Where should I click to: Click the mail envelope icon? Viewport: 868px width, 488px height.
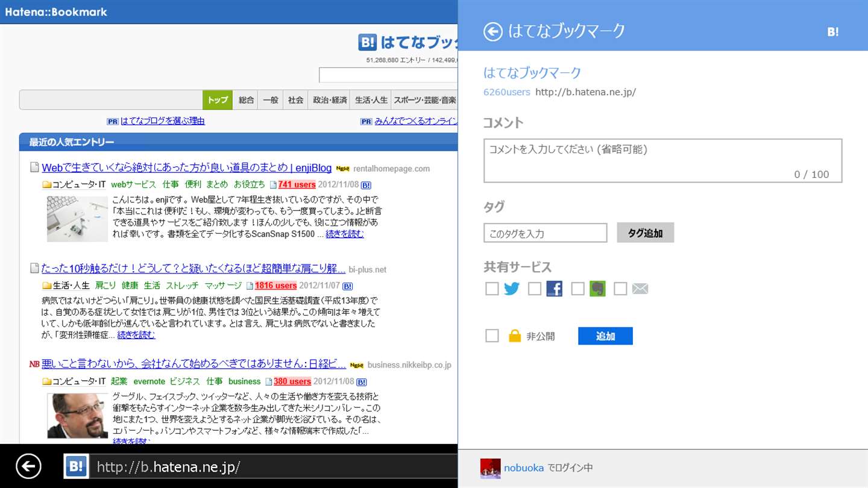tap(640, 289)
